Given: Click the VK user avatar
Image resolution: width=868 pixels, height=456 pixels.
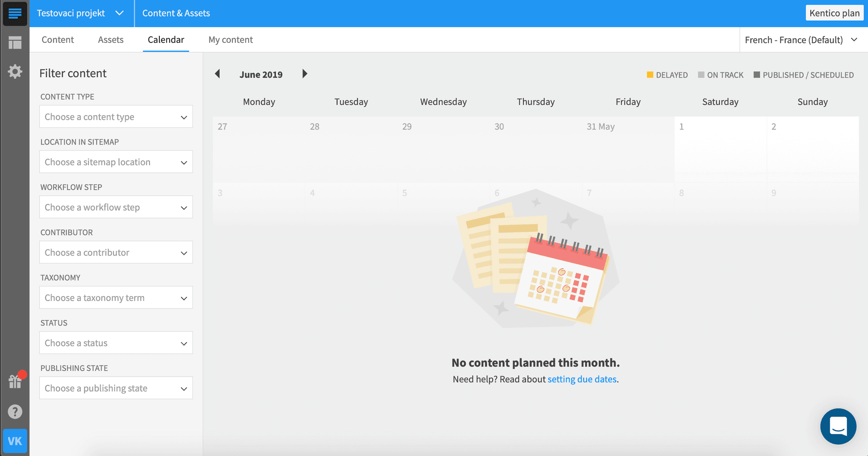Looking at the screenshot, I should point(15,441).
